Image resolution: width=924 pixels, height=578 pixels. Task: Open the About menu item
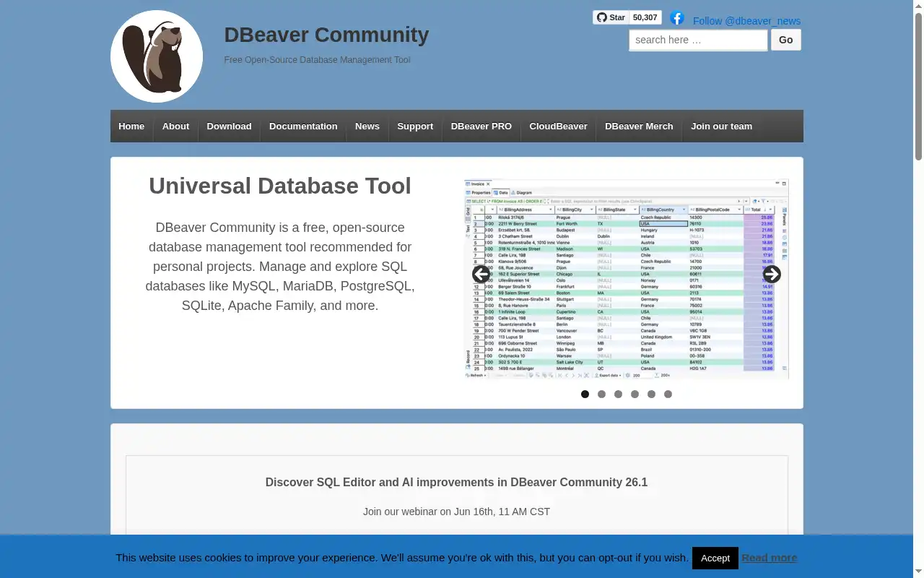(175, 126)
